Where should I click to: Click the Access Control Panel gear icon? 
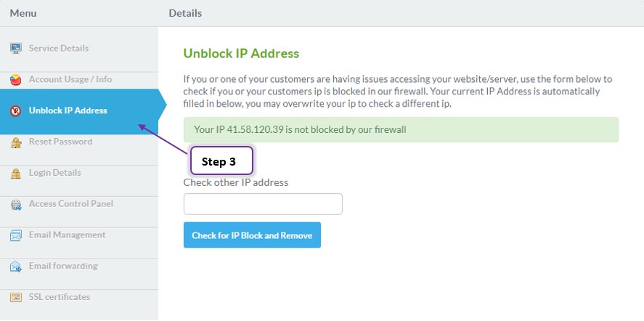pyautogui.click(x=15, y=205)
